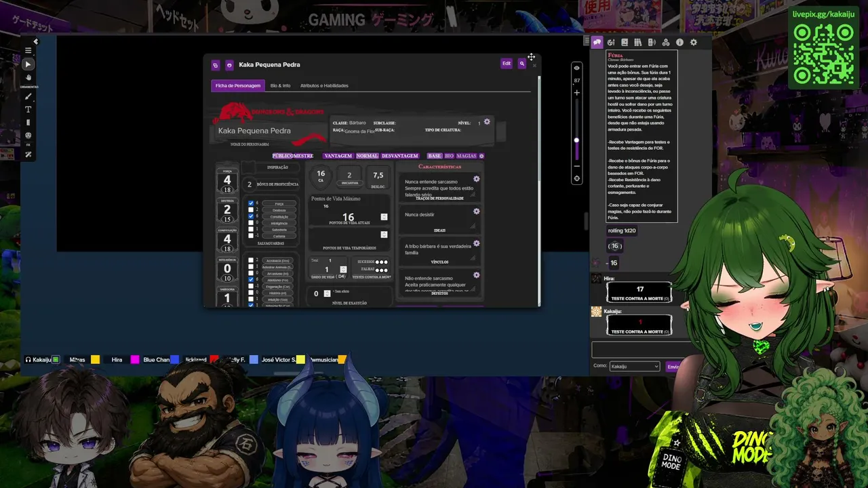Zoom in with the plus button
This screenshot has width=868, height=488.
coord(576,92)
